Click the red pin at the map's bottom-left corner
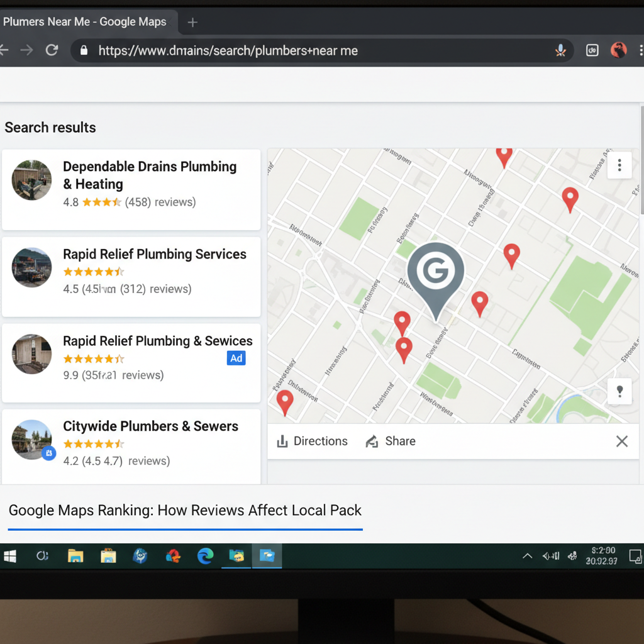Viewport: 644px width, 644px height. pos(285,402)
